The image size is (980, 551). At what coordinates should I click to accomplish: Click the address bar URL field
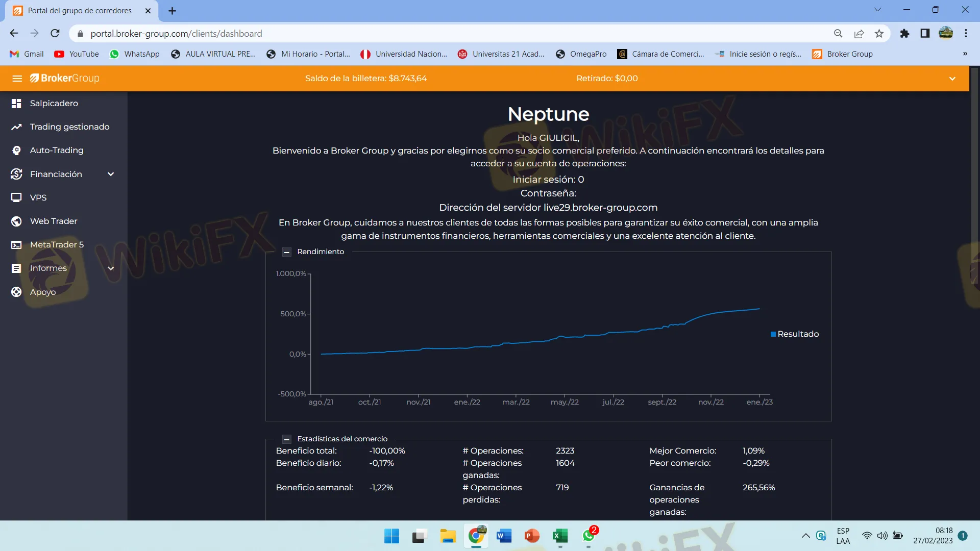click(449, 34)
